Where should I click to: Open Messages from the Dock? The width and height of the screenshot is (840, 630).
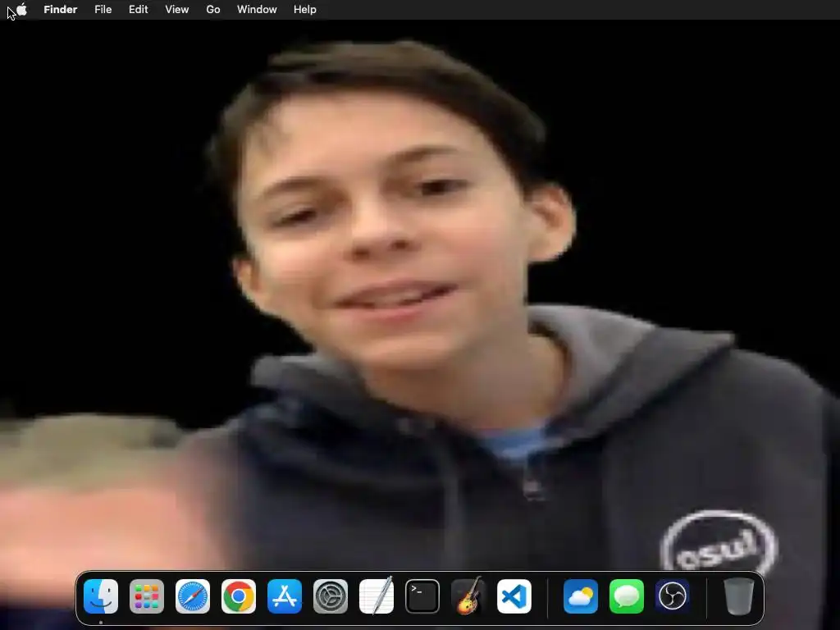(x=627, y=596)
